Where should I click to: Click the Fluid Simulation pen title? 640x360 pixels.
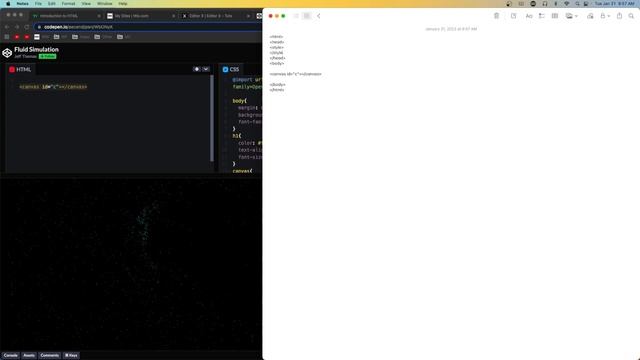(x=36, y=49)
